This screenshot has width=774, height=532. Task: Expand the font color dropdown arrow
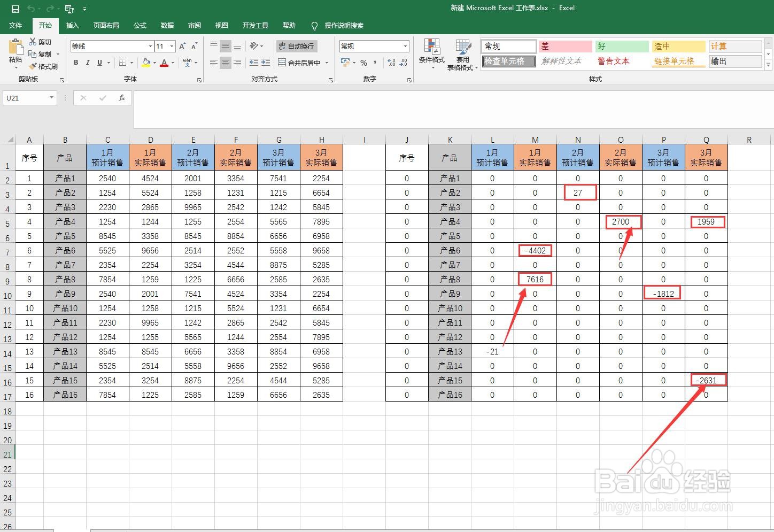point(173,63)
